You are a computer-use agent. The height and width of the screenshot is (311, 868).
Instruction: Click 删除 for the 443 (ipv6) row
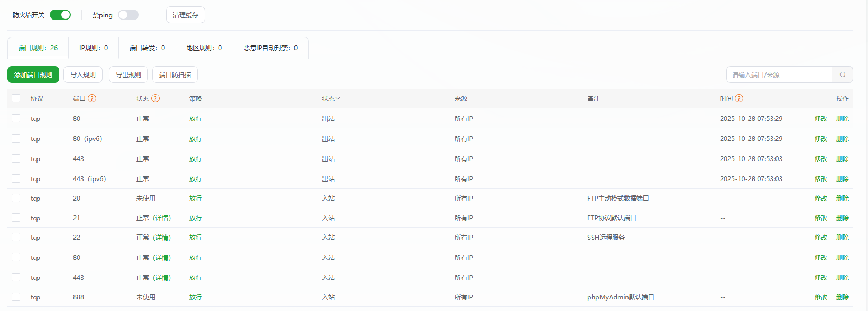pyautogui.click(x=843, y=179)
